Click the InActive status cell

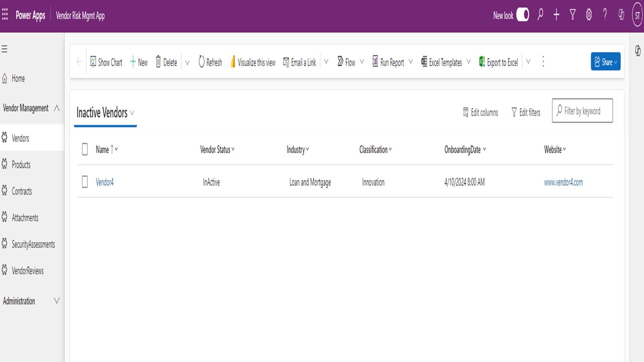(211, 183)
